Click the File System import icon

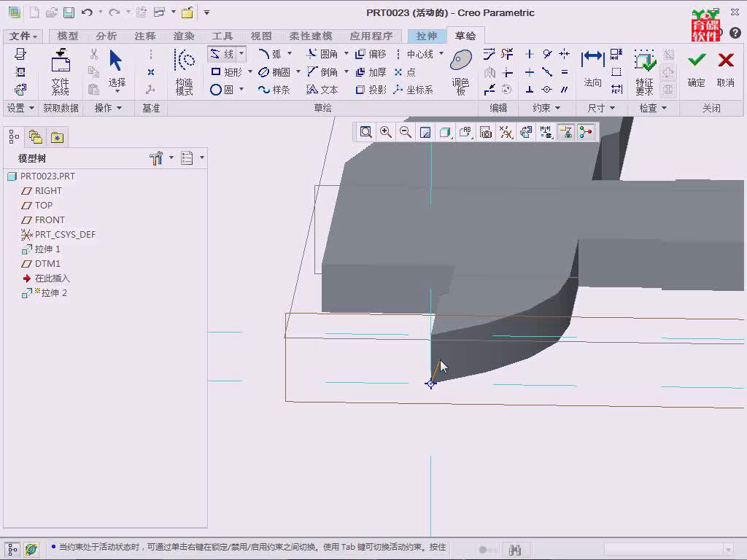point(61,72)
